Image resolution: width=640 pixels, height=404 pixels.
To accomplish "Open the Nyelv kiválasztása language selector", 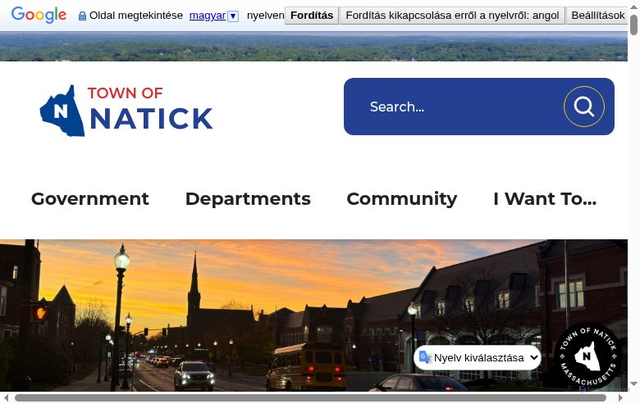I will tap(478, 357).
